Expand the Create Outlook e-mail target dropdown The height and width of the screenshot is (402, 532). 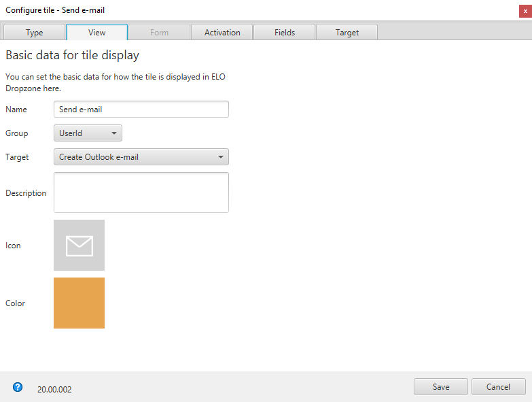click(x=141, y=157)
